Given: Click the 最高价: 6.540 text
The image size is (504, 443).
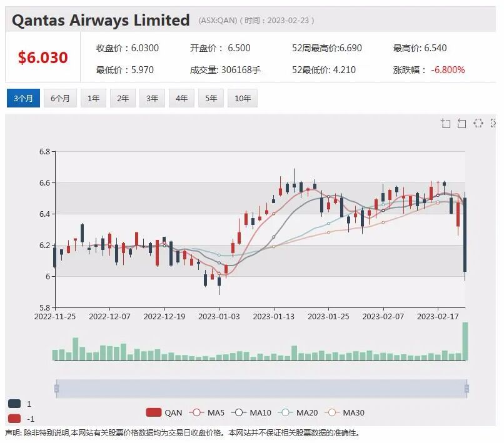Looking at the screenshot, I should (420, 48).
